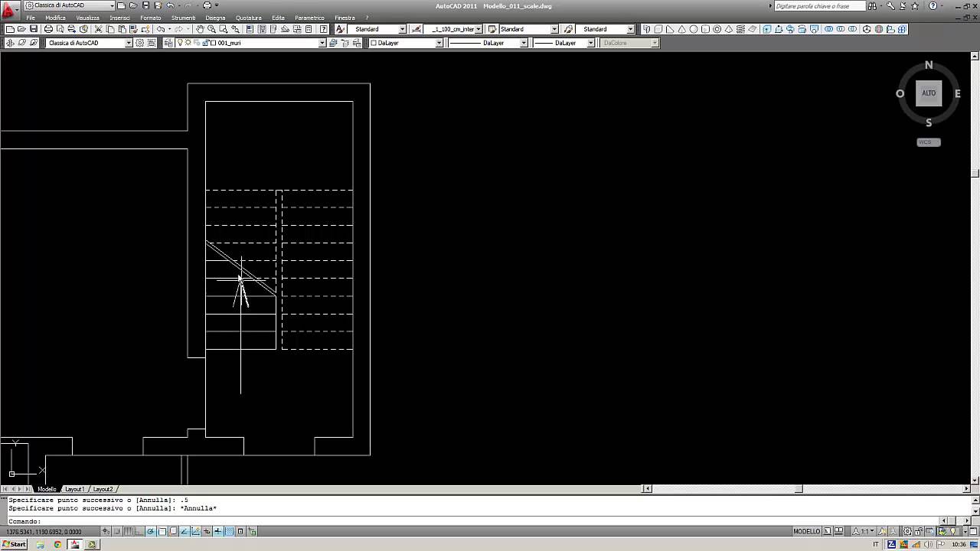
Task: Open the Properties palette icon
Action: 250,29
